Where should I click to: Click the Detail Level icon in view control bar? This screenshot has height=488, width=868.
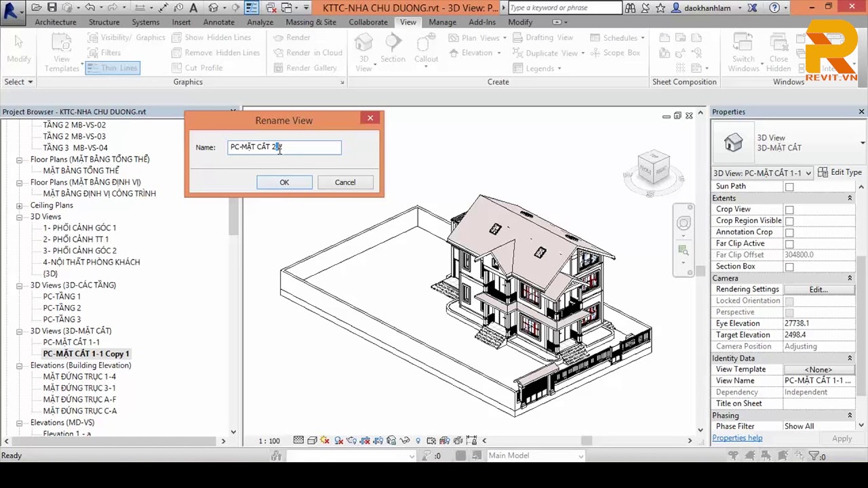298,441
